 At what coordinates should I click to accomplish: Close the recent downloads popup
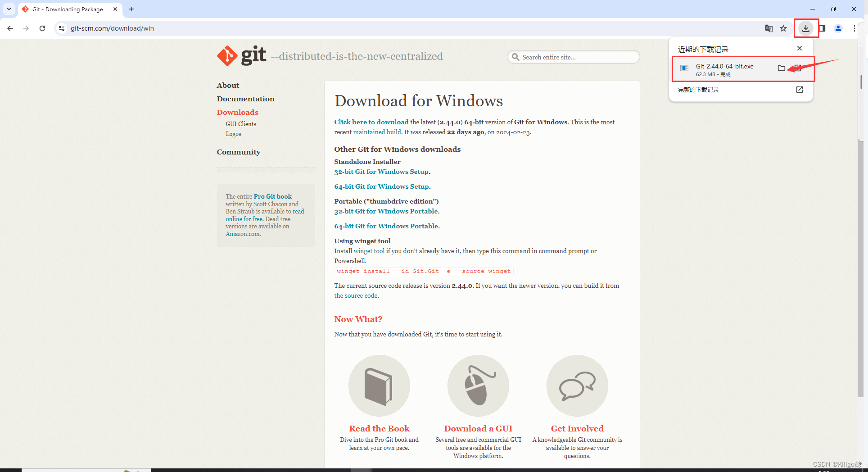[x=800, y=48]
